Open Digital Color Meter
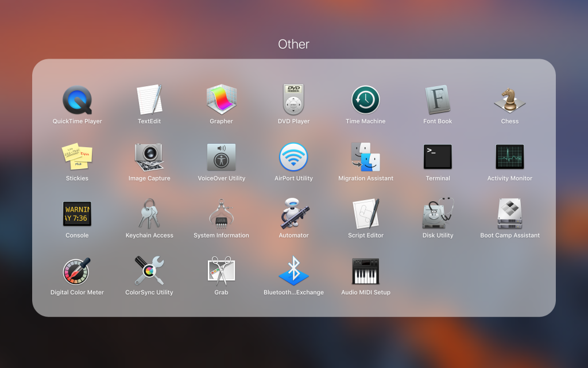 [x=78, y=271]
